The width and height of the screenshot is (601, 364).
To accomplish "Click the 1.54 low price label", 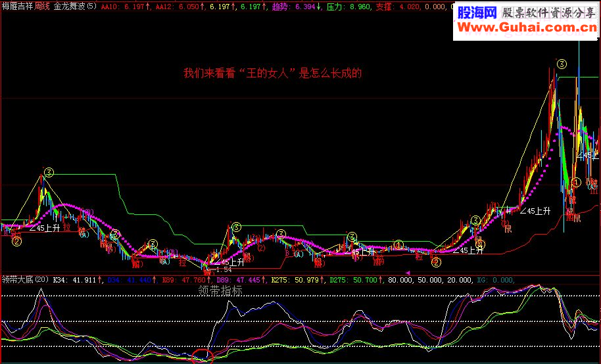I will coord(224,270).
